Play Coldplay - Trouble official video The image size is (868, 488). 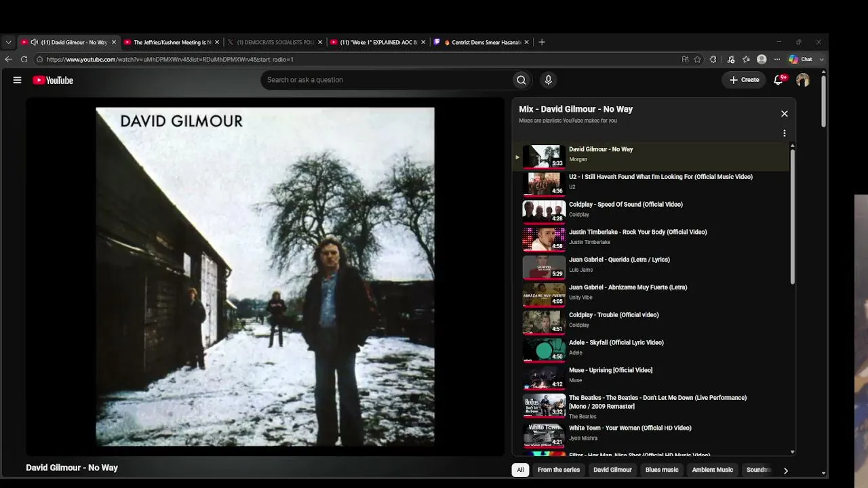click(651, 321)
